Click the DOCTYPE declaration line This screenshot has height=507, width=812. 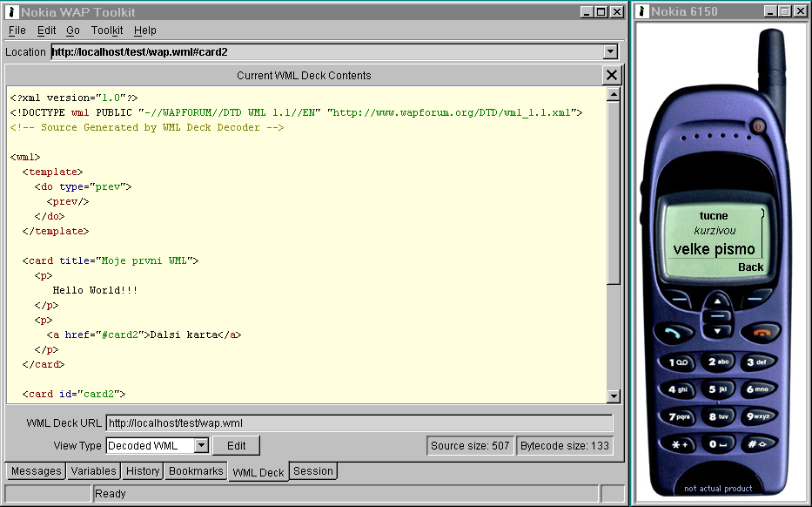click(x=296, y=112)
